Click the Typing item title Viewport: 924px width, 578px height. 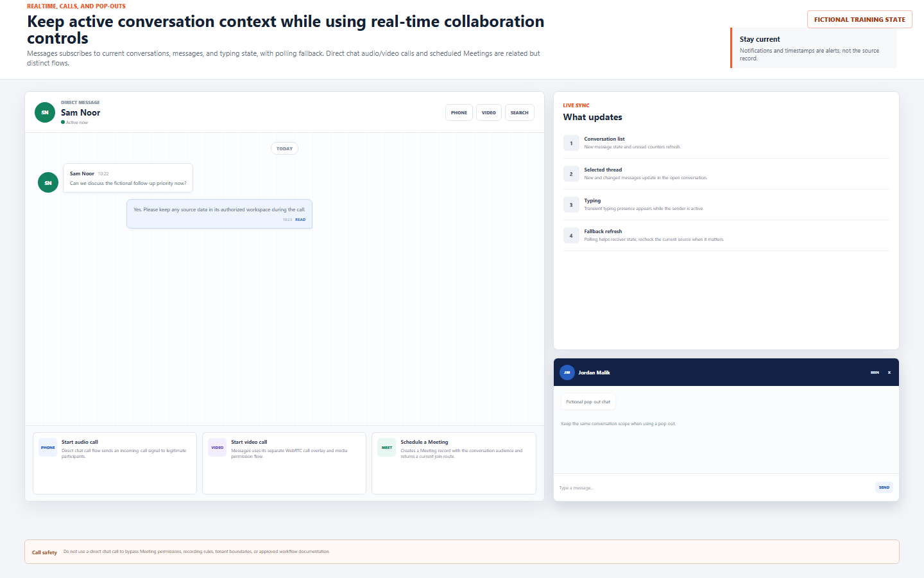click(592, 200)
